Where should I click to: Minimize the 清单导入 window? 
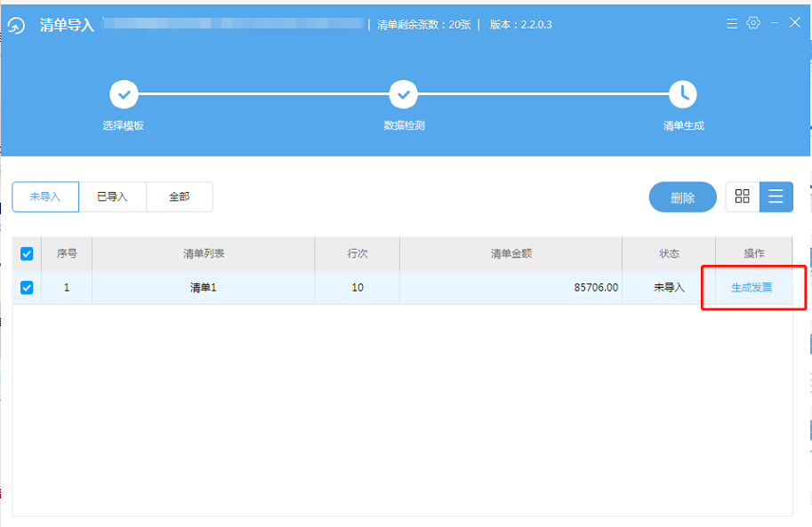coord(775,23)
